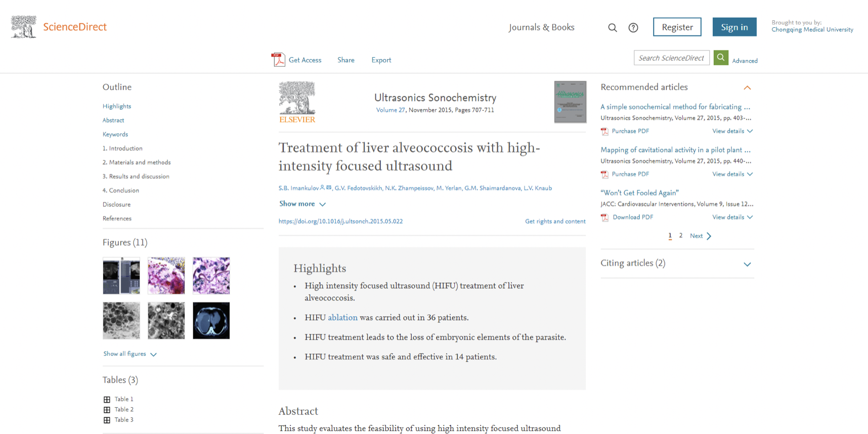The image size is (868, 434).
Task: Open the article DOI link
Action: coord(340,222)
